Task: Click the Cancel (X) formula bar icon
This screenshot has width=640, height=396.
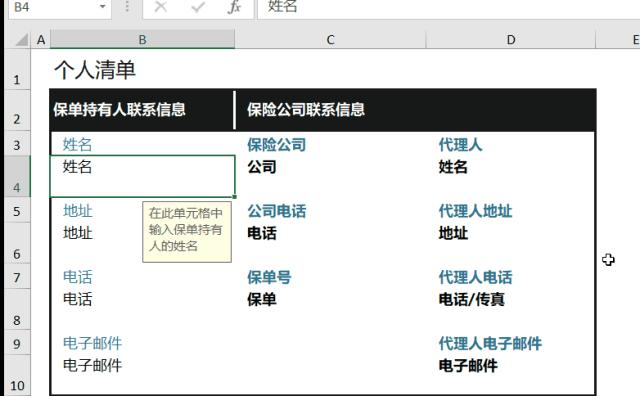Action: click(x=161, y=7)
